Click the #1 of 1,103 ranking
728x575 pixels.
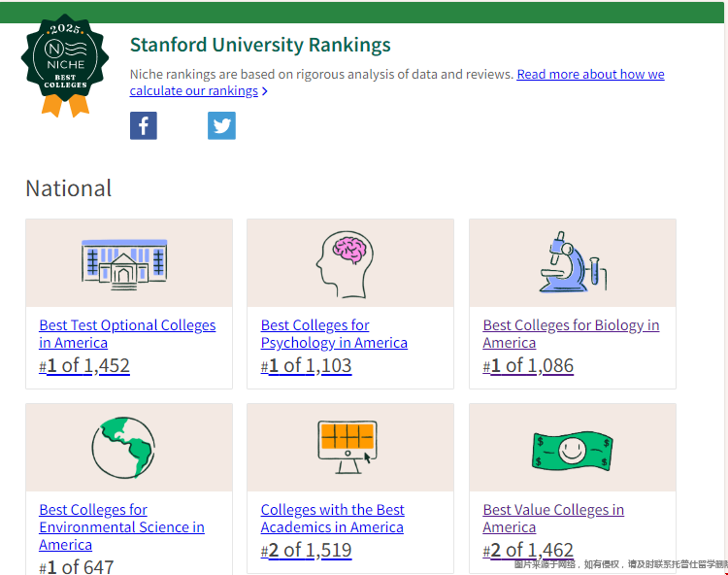click(306, 365)
